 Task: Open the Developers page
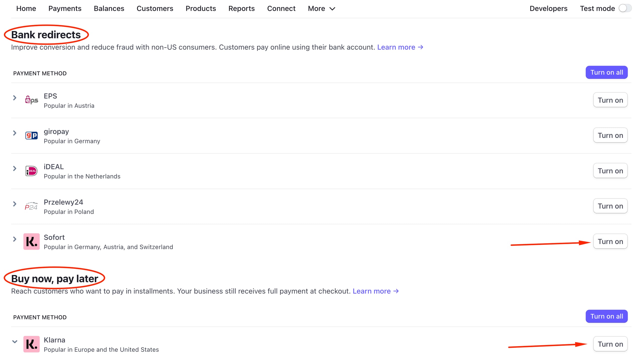(548, 8)
